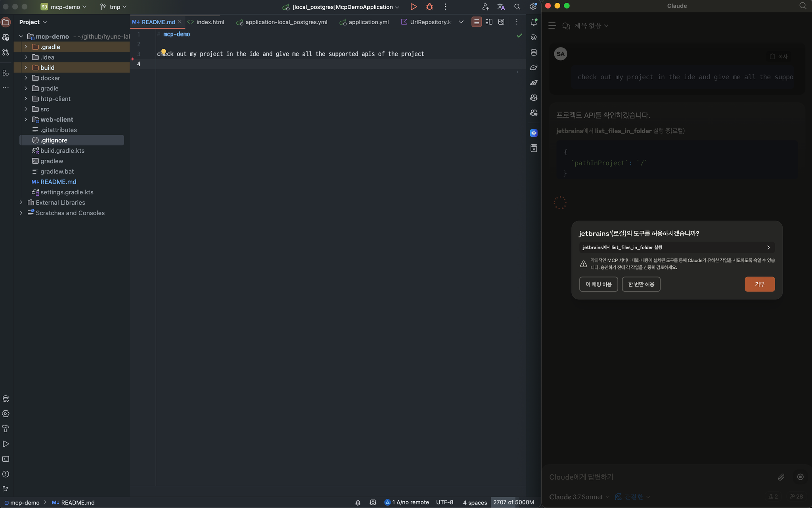Close the README.md tab
This screenshot has width=812, height=508.
click(x=180, y=22)
